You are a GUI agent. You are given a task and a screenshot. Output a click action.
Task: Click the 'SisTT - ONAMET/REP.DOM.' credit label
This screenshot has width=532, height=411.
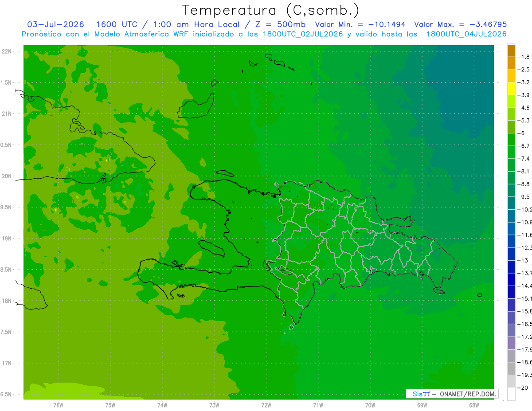(452, 394)
